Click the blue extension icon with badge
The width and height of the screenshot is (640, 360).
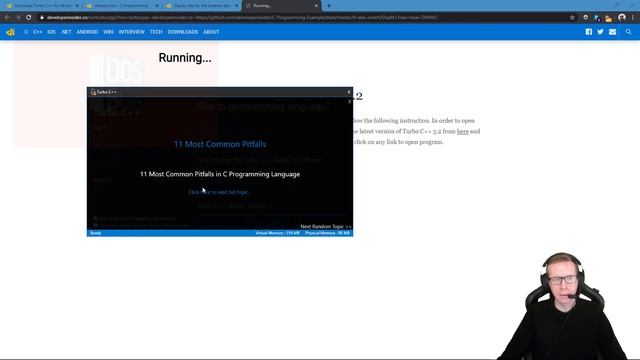click(x=597, y=18)
